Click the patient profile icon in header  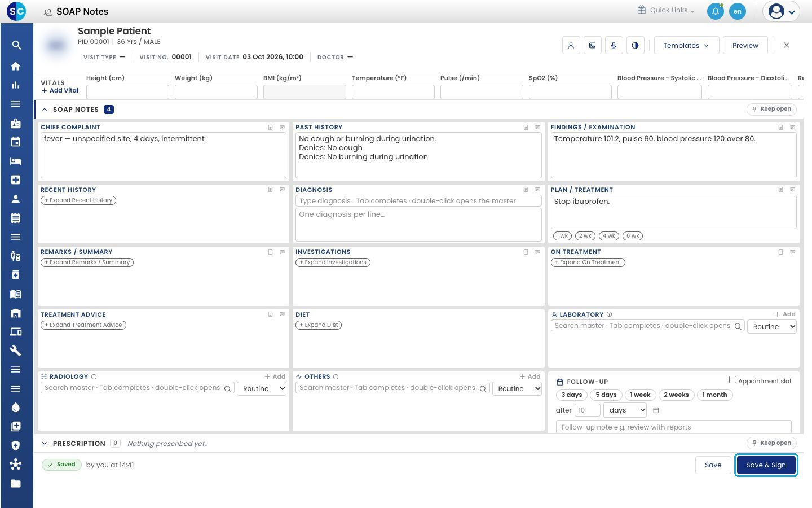point(571,46)
